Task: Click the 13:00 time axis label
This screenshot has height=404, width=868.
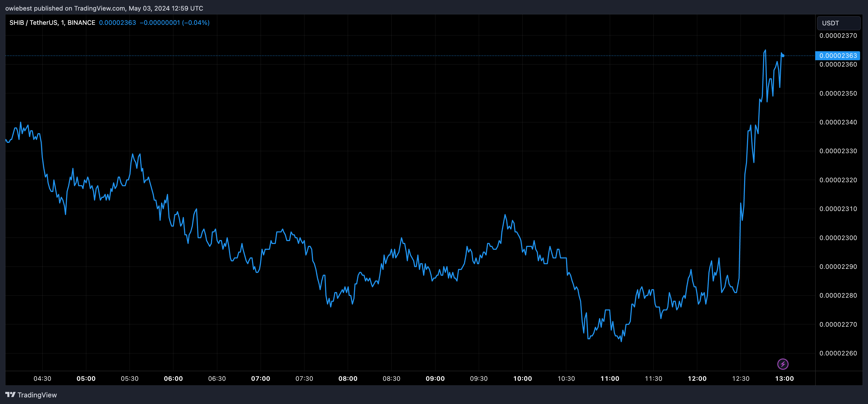Action: point(784,378)
